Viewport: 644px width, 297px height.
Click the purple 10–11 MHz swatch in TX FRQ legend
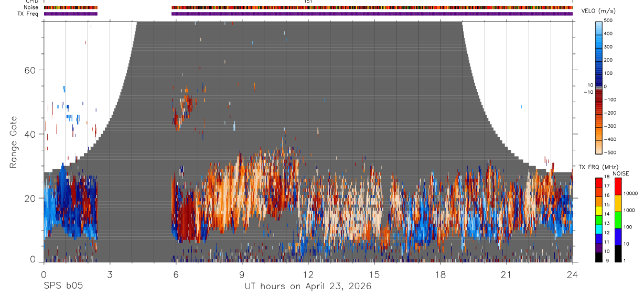599,248
